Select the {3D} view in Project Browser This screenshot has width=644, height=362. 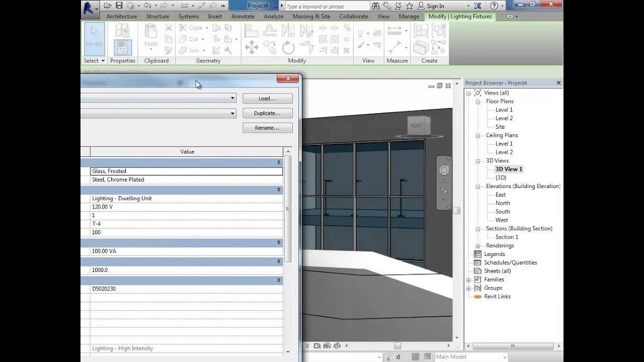501,177
